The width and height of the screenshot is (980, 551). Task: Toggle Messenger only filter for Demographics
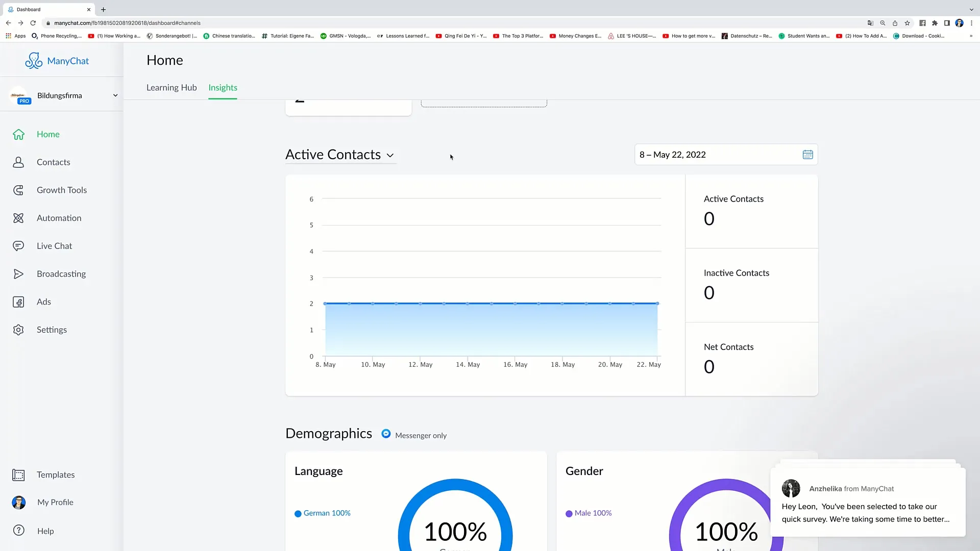click(x=386, y=434)
